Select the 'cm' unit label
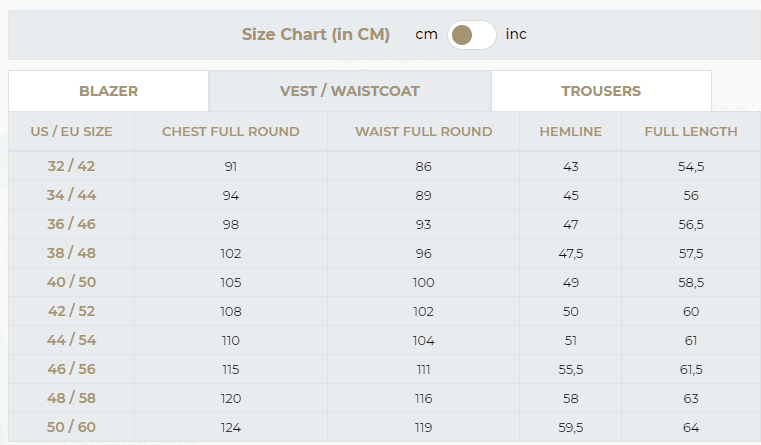 coord(426,34)
